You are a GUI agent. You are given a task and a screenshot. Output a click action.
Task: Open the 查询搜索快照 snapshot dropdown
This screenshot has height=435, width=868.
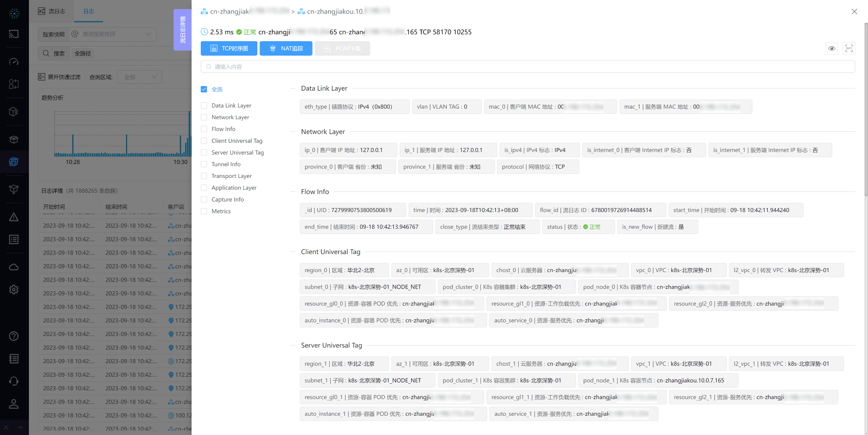[113, 34]
